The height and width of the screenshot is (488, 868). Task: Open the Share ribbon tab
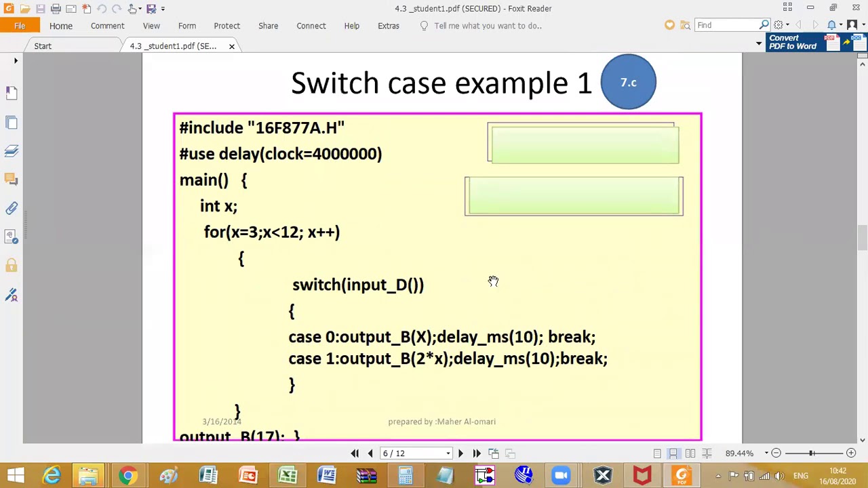point(268,26)
